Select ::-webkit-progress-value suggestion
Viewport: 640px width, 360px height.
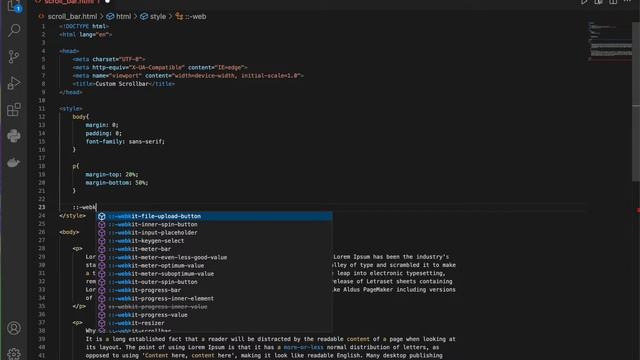214,315
